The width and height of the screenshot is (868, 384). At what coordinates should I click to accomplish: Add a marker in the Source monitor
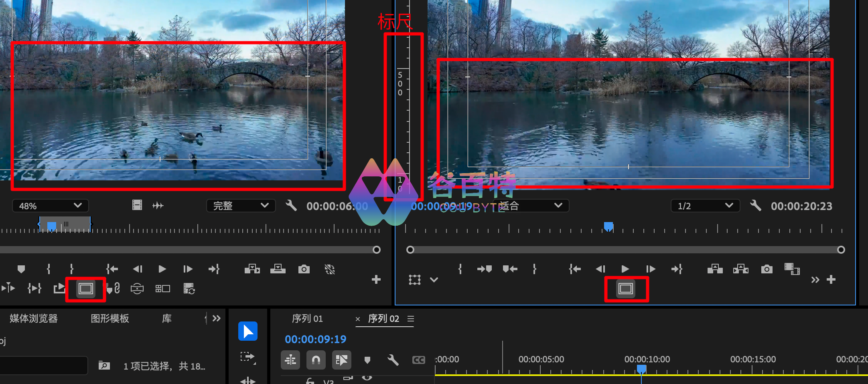(x=21, y=269)
